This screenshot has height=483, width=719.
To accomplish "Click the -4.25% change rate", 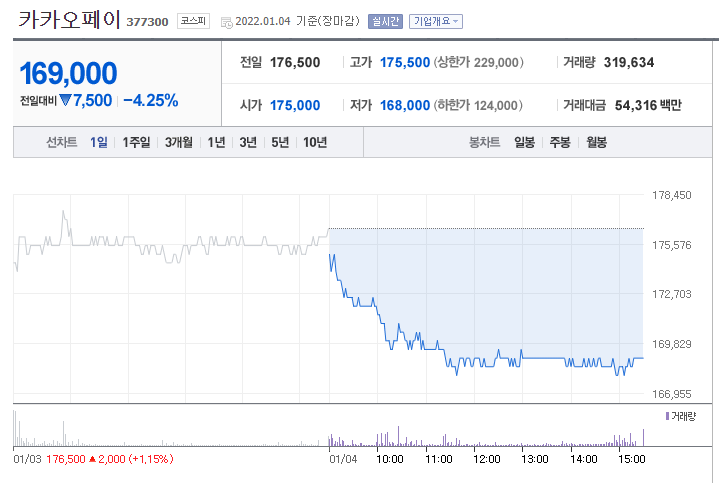I will click(x=150, y=100).
